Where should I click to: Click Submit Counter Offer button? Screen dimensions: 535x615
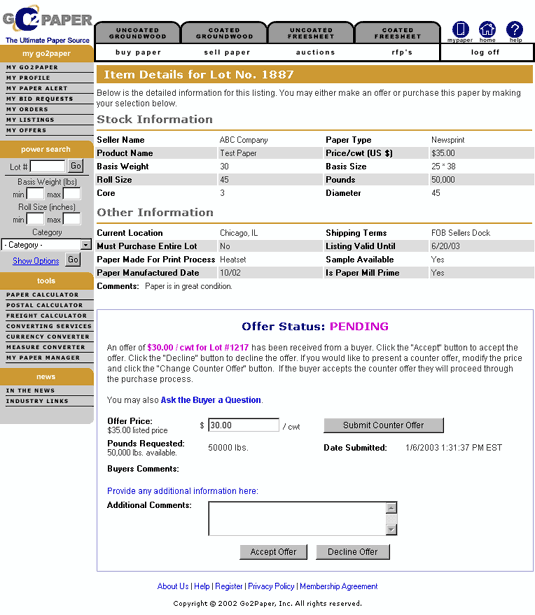click(x=384, y=425)
